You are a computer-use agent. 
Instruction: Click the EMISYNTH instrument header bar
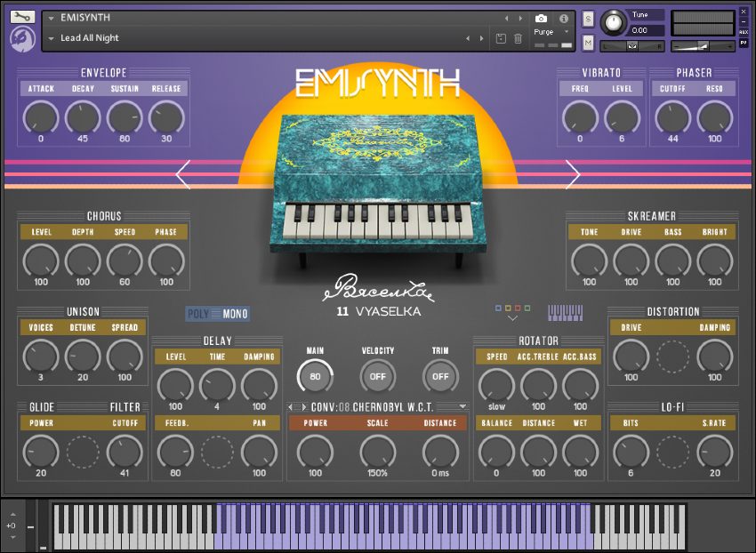[133, 17]
